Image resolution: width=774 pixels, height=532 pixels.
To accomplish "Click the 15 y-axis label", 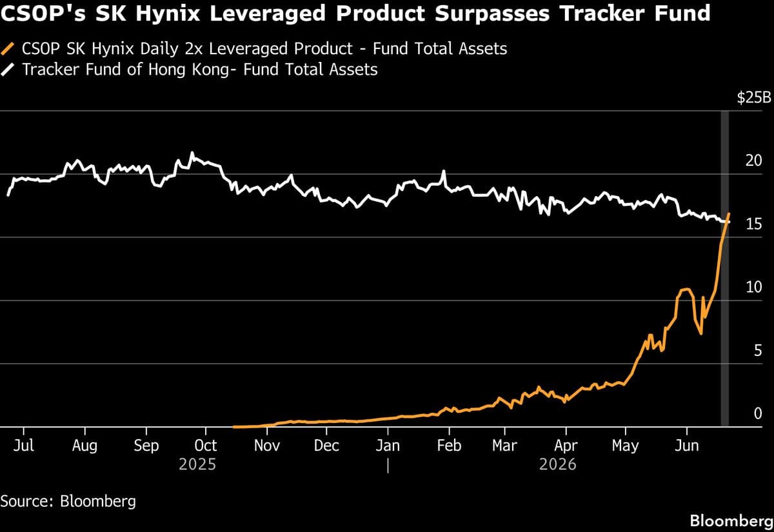I will coord(754,224).
